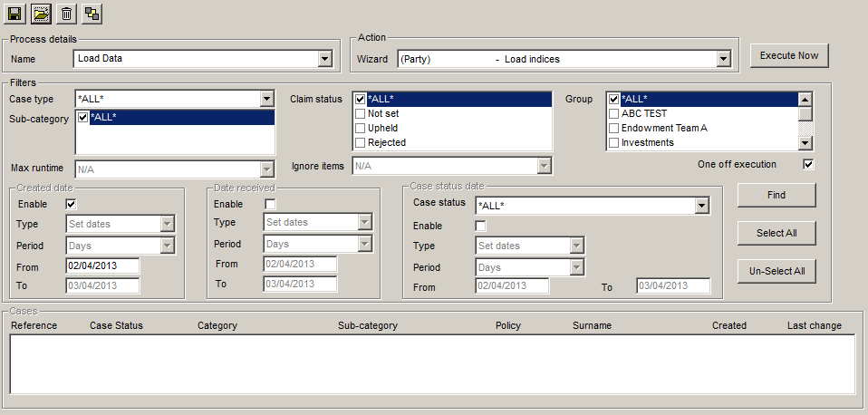
Task: Open the Date received Type dropdown
Action: pyautogui.click(x=364, y=222)
